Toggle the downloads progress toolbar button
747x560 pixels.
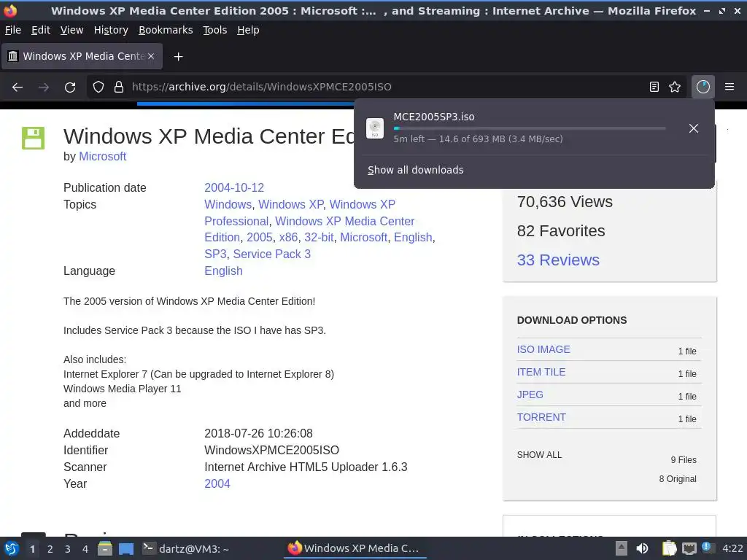[703, 87]
